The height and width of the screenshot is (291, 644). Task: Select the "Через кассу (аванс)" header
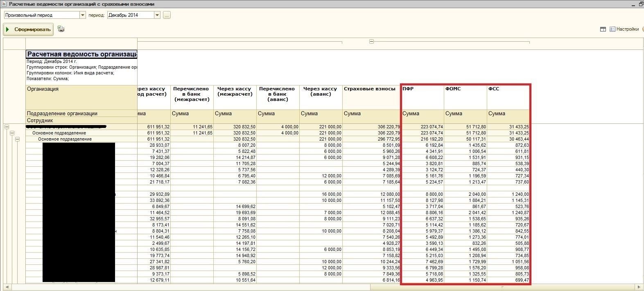tap(321, 97)
